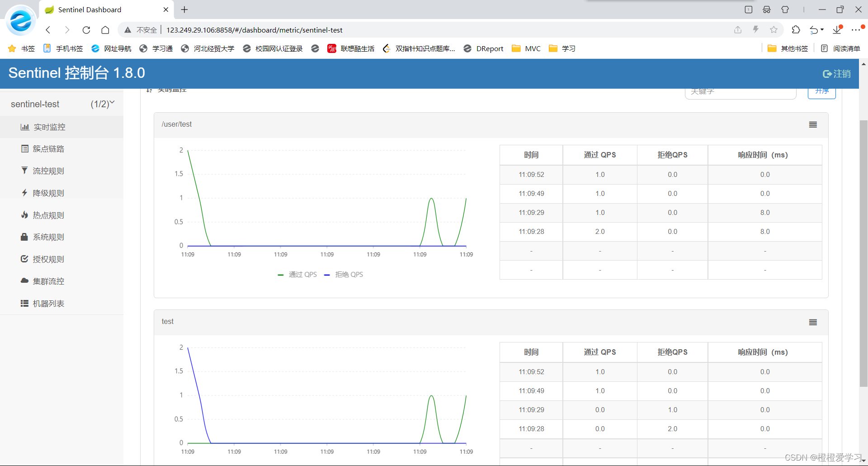Click the skin shirt icon in title bar
Viewport: 868px width, 466px height.
pos(785,10)
